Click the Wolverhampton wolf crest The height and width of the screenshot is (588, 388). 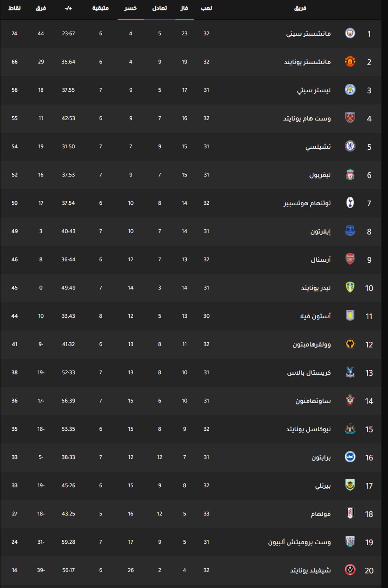[350, 344]
